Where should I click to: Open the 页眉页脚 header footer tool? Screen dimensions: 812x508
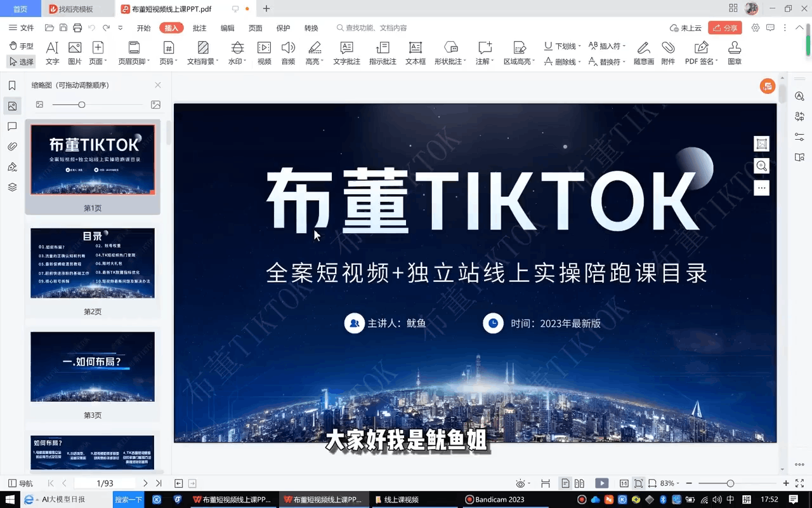[x=134, y=53]
